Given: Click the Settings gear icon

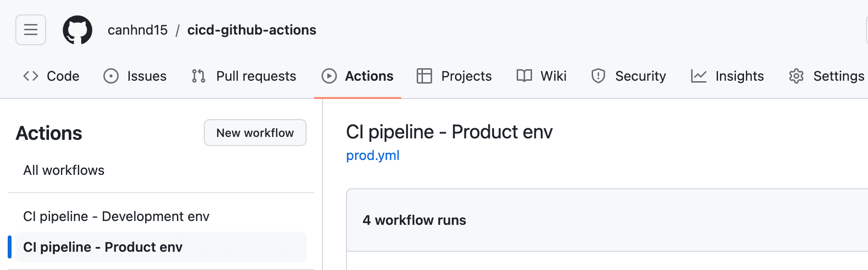Looking at the screenshot, I should coord(796,76).
